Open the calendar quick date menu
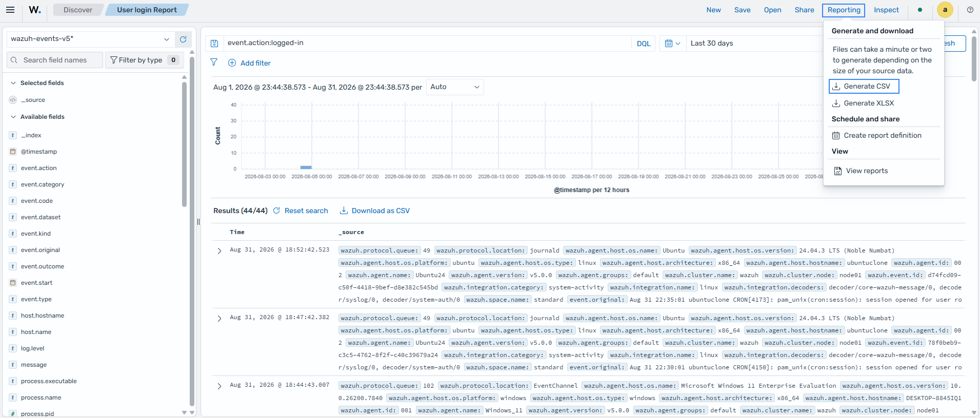Screen dimensions: 980x418 click(x=672, y=44)
